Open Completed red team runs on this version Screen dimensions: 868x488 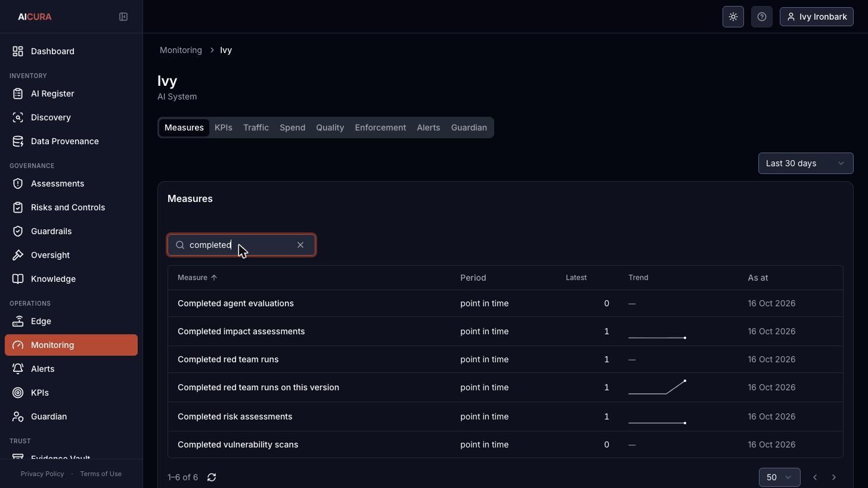[506, 387]
